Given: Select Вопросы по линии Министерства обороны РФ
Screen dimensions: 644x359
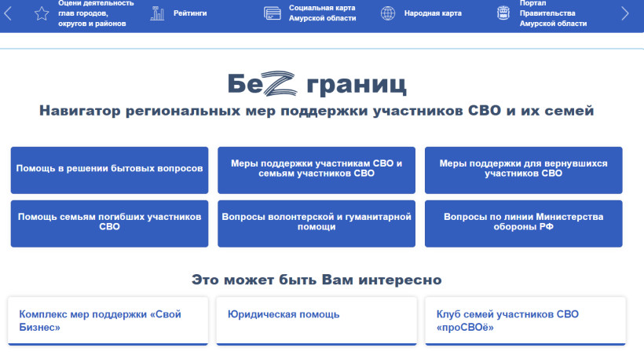Looking at the screenshot, I should [523, 223].
